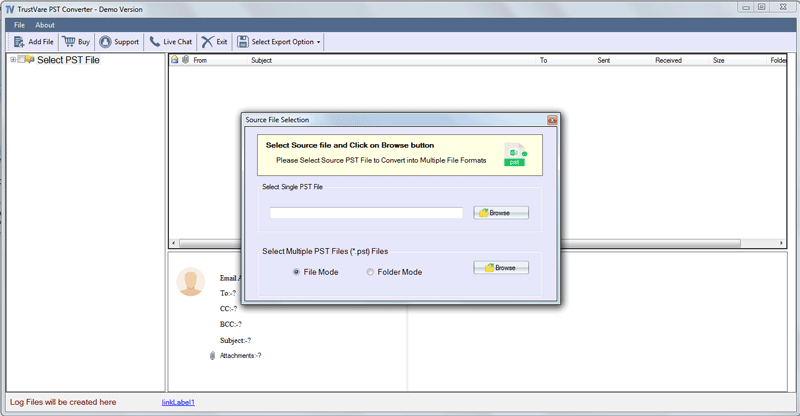
Task: Click the Support toolbar button
Action: click(x=119, y=42)
